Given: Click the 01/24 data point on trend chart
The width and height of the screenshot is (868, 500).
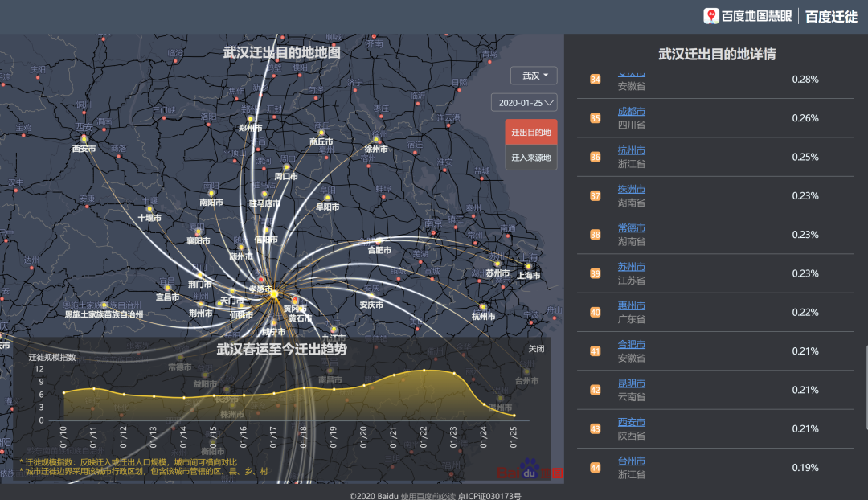Looking at the screenshot, I should click(x=485, y=404).
